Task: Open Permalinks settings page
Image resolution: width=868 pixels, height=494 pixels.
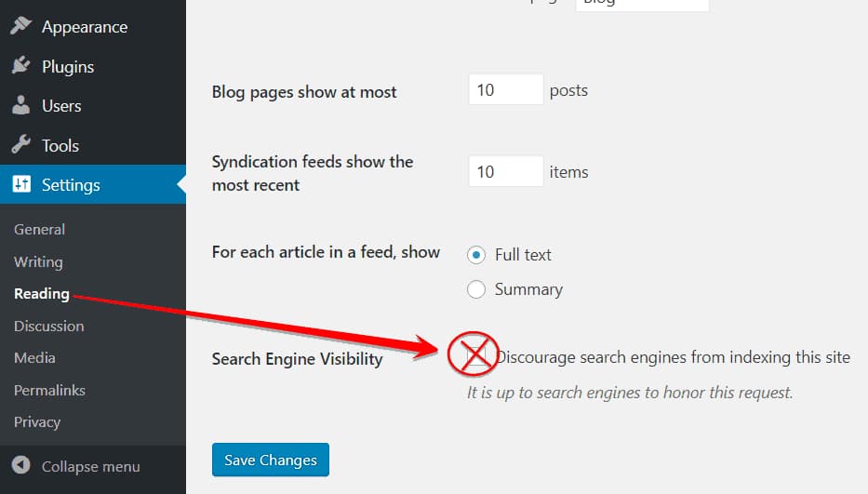Action: pyautogui.click(x=47, y=390)
